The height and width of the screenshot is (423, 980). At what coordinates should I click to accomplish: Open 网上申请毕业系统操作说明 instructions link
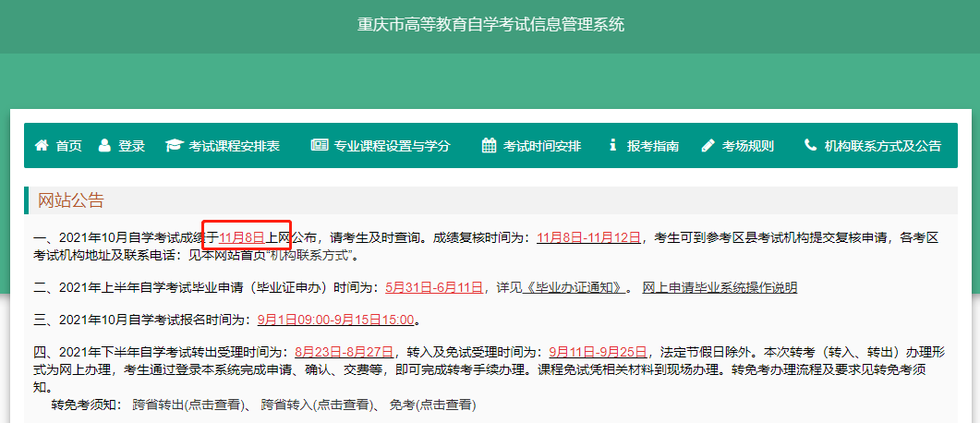(720, 287)
